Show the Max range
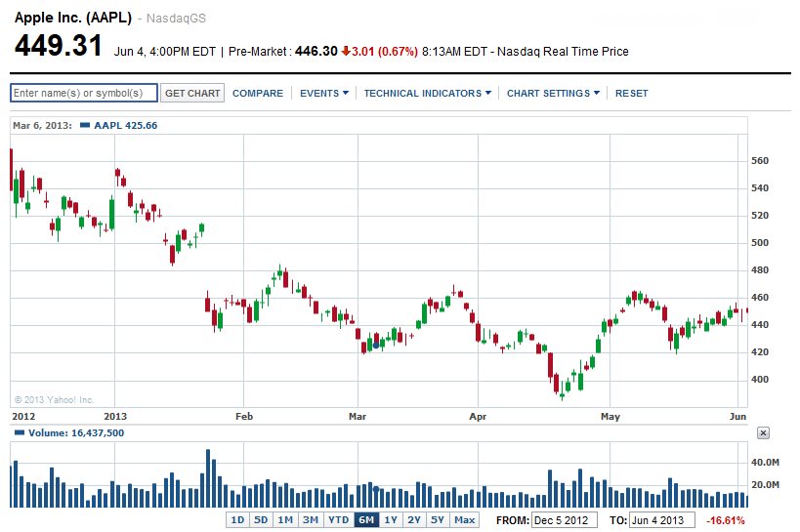Image resolution: width=800 pixels, height=532 pixels. point(464,519)
